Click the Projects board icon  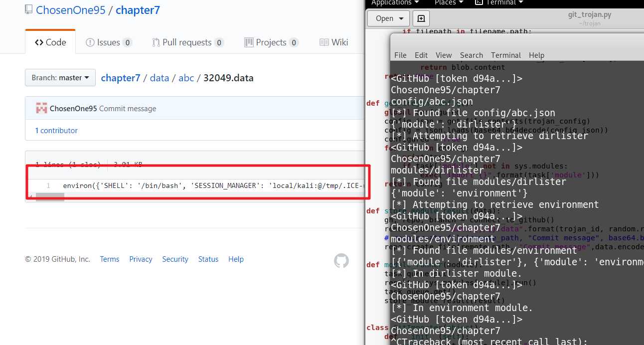tap(249, 42)
